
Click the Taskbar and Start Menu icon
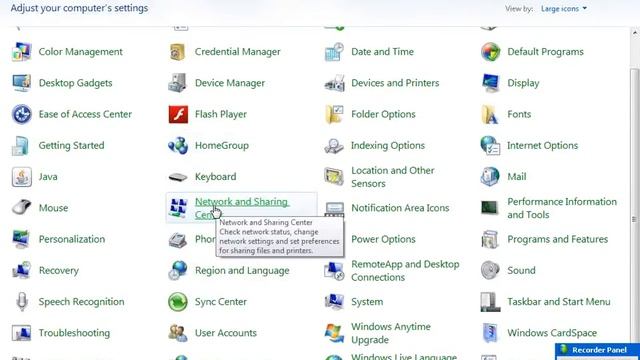coord(490,302)
